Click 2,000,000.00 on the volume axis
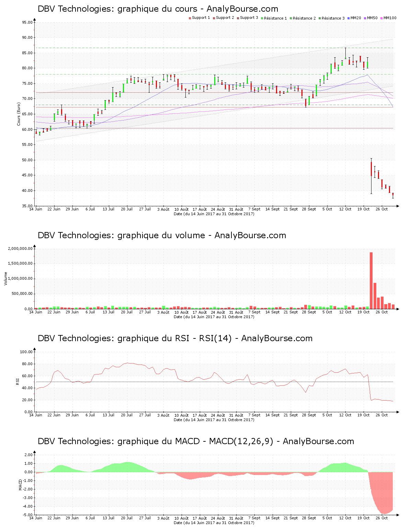412x532 pixels. [20, 249]
